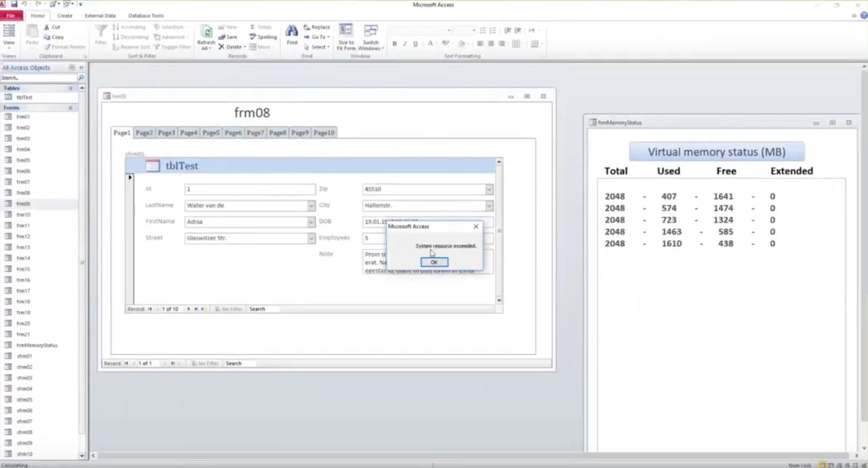
Task: Collapse the Forms group in navigation pane
Action: tap(70, 108)
